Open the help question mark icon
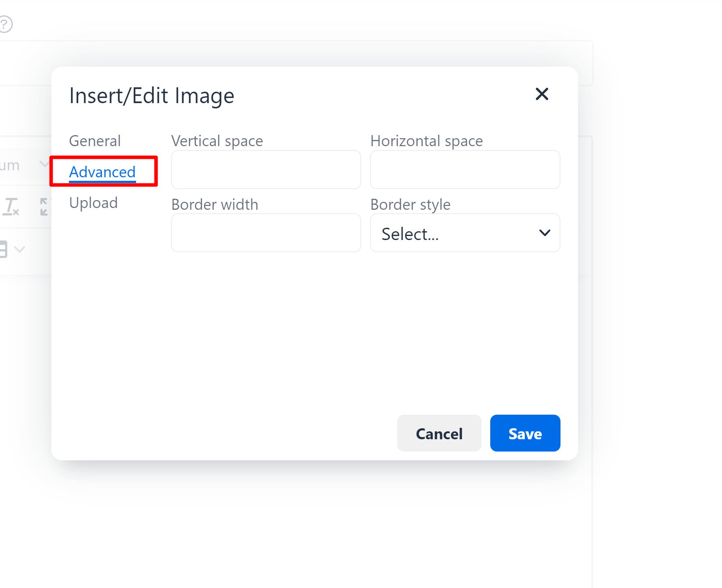 coord(5,24)
